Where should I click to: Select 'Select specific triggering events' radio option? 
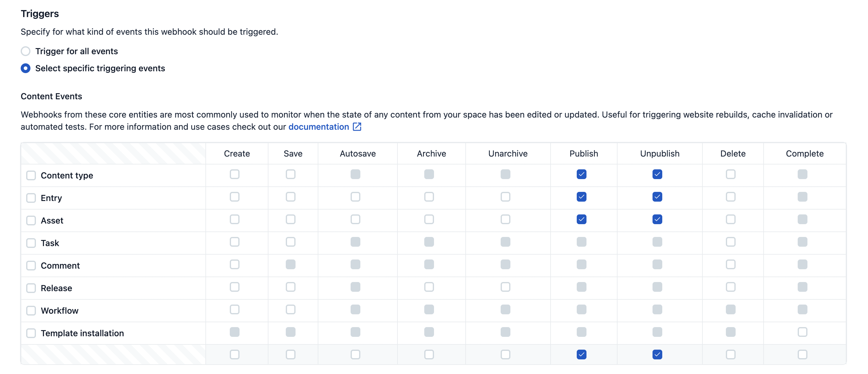click(26, 69)
